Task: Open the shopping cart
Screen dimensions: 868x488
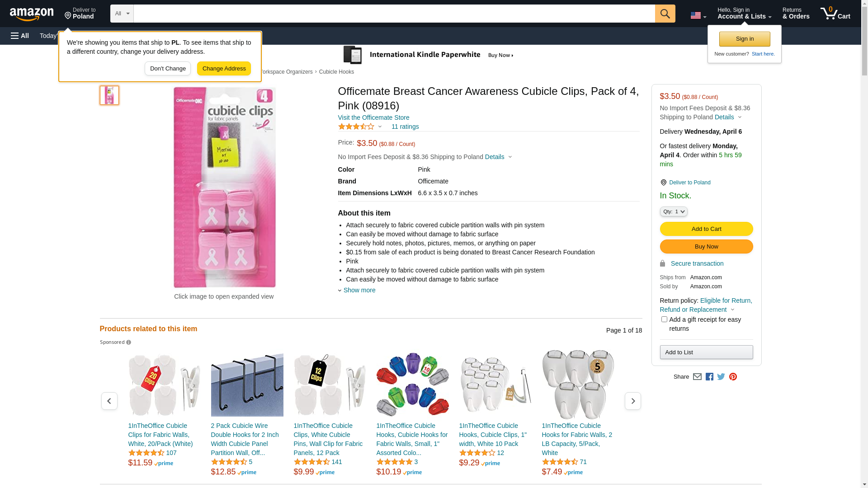Action: (835, 14)
